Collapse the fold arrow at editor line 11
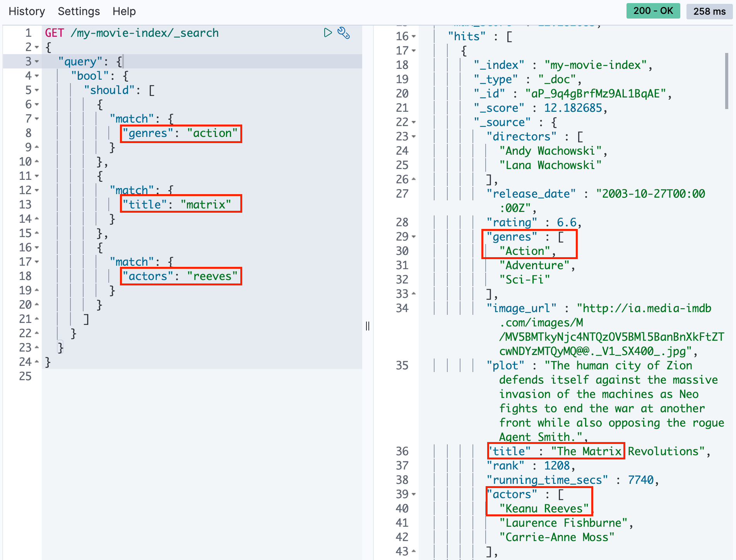 tap(37, 176)
